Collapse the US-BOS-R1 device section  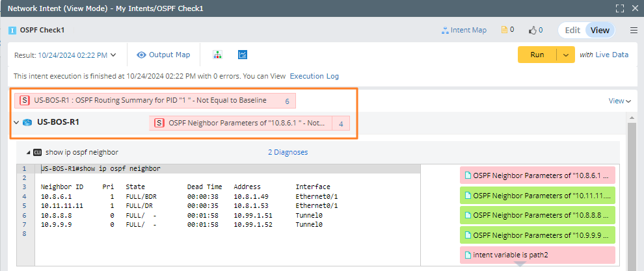point(16,122)
